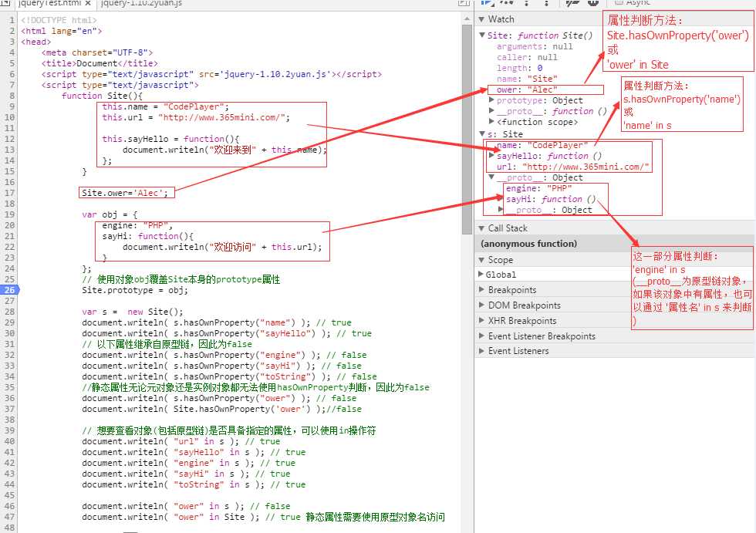Click the length: 0 watch row
The height and width of the screenshot is (533, 756).
[519, 68]
